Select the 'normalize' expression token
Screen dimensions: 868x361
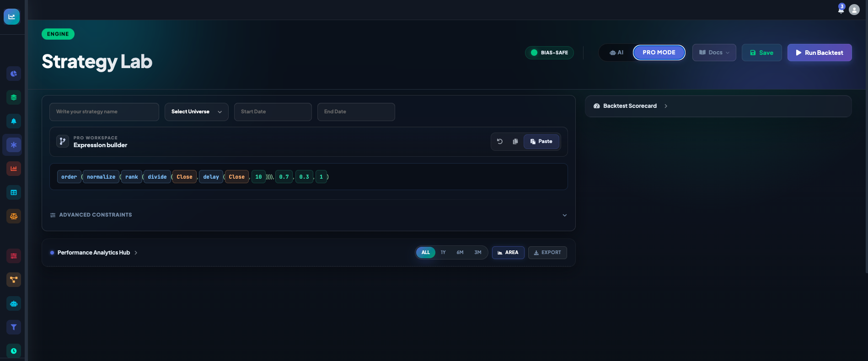coord(101,177)
